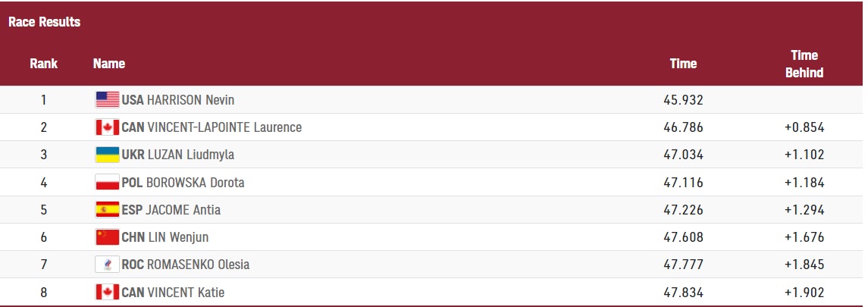
Task: Click the USA flag icon
Action: pos(108,99)
